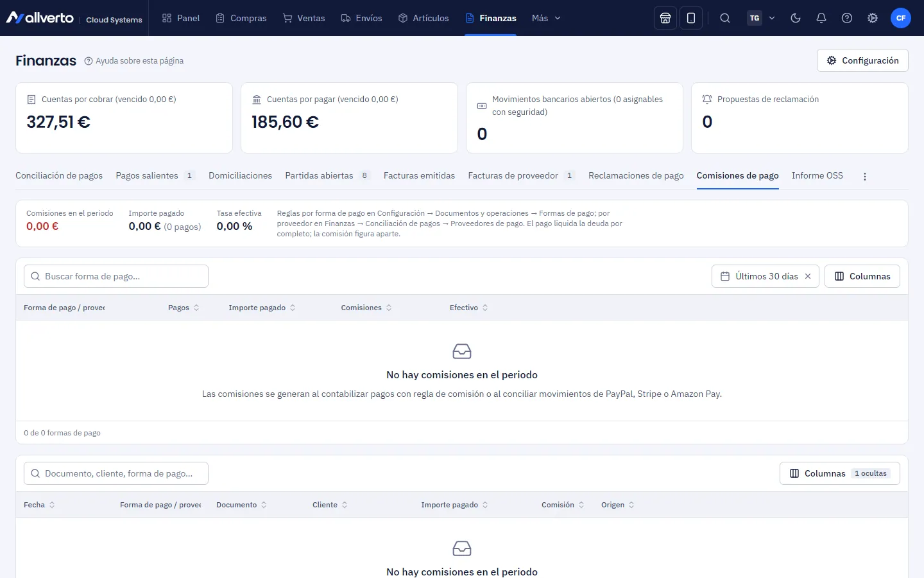Open help question mark icon
Viewport: 924px width, 578px height.
point(847,18)
